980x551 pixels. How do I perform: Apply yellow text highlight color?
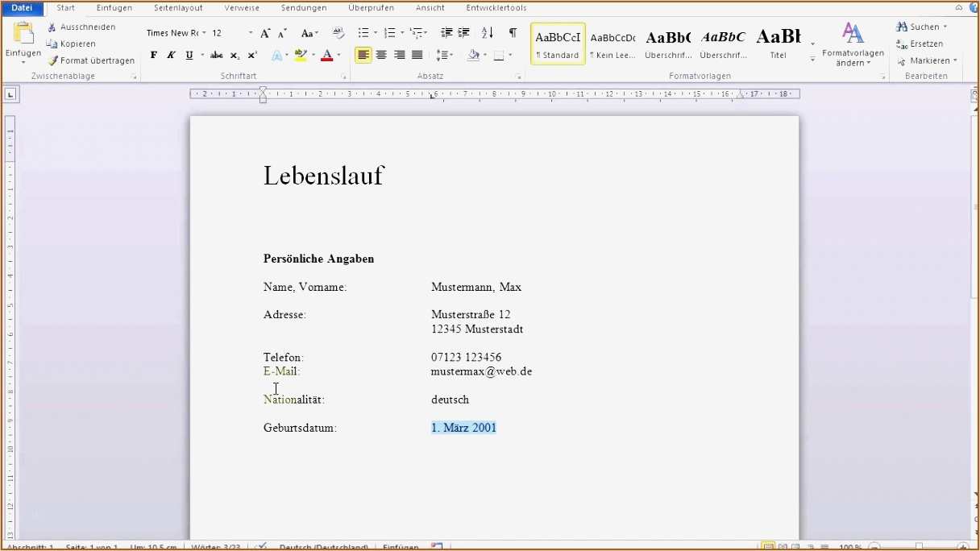[299, 55]
